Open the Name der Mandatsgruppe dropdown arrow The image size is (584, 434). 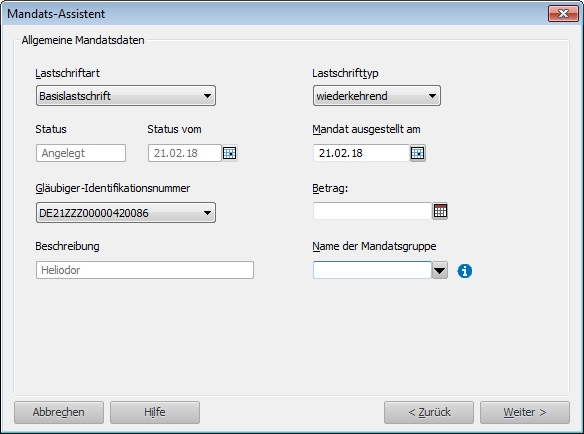[440, 270]
